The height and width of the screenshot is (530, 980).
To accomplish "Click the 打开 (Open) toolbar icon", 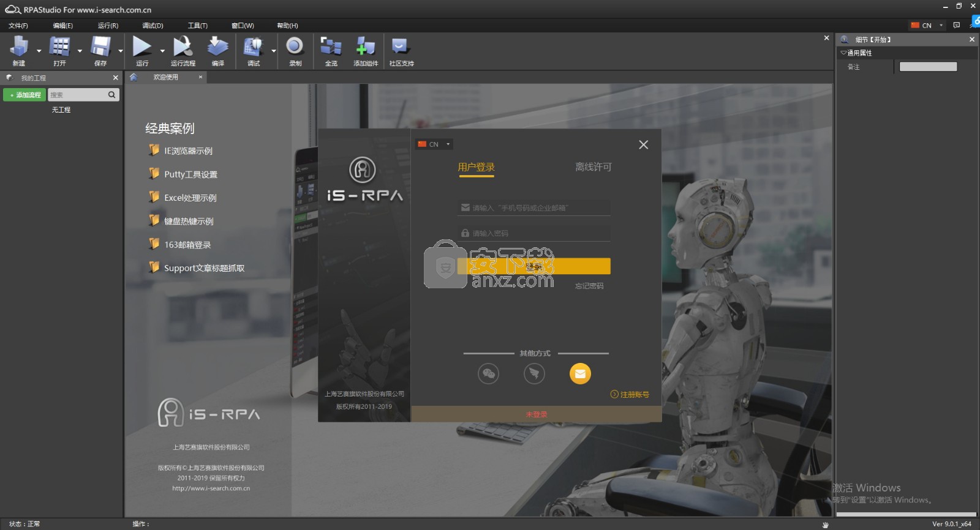I will point(59,47).
